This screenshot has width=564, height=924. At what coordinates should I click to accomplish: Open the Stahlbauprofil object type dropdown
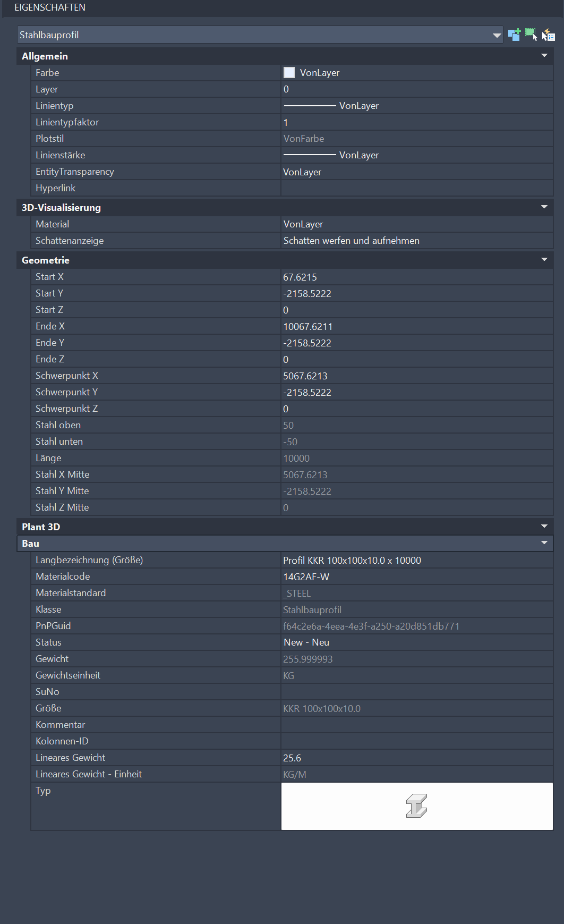pyautogui.click(x=497, y=35)
